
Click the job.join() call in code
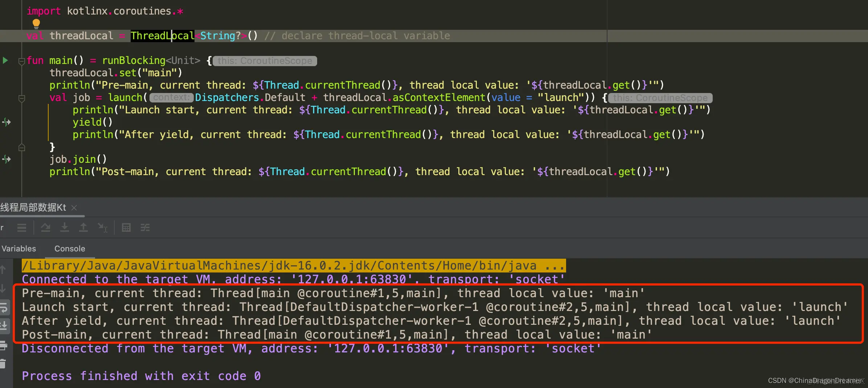[78, 159]
